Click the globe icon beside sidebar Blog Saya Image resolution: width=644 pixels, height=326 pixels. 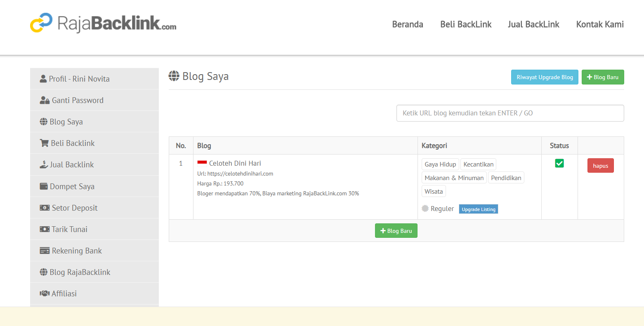tap(44, 122)
